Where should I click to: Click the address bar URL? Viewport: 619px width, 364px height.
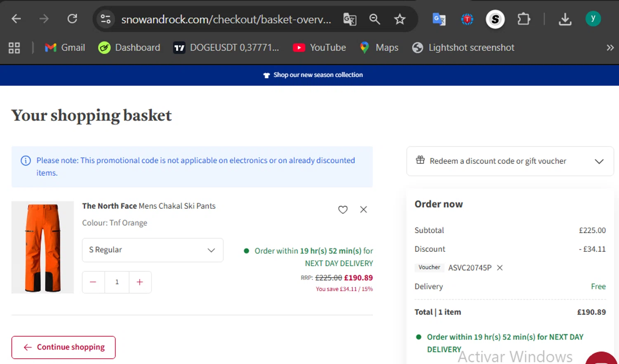coord(226,19)
